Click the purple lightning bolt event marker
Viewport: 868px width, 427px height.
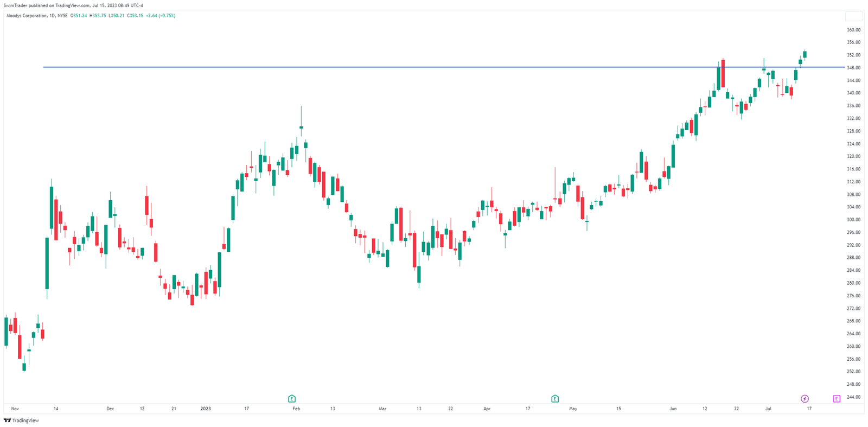coord(805,399)
